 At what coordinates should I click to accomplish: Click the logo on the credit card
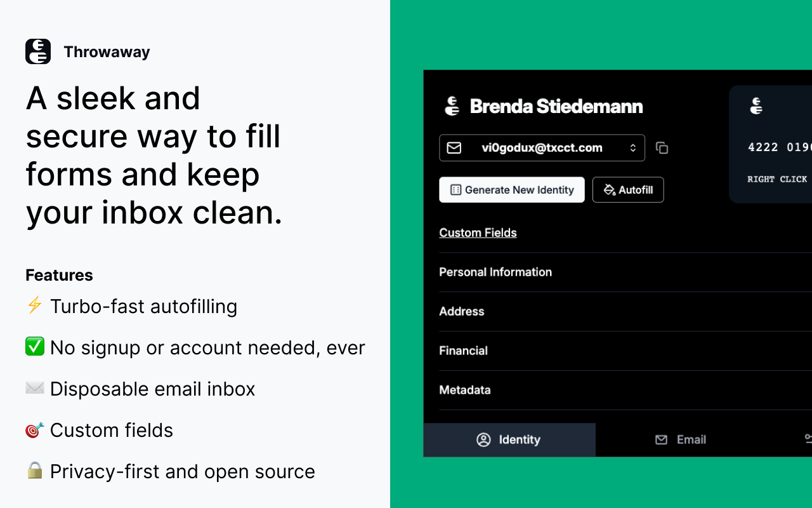pyautogui.click(x=756, y=106)
